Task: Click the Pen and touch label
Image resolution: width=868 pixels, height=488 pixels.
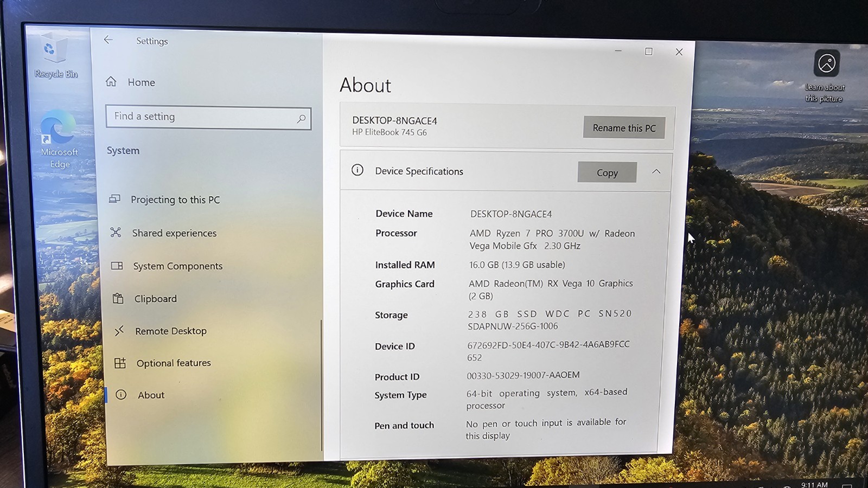Action: (x=404, y=426)
